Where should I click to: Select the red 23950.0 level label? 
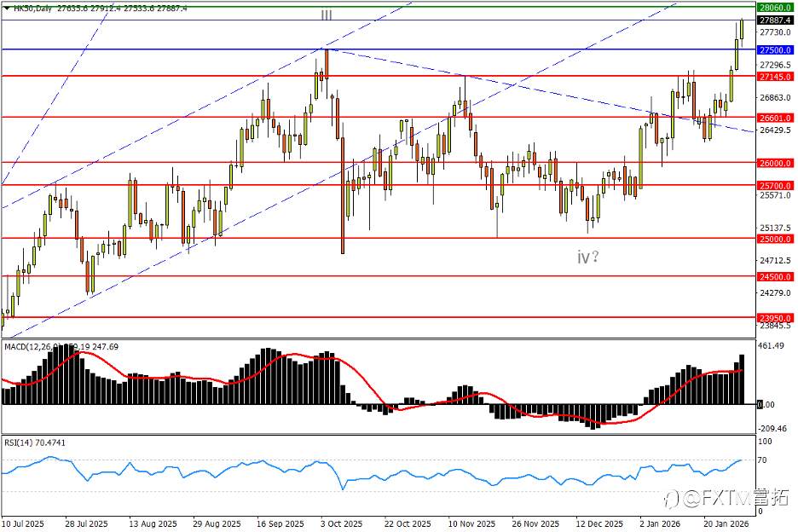coord(775,318)
